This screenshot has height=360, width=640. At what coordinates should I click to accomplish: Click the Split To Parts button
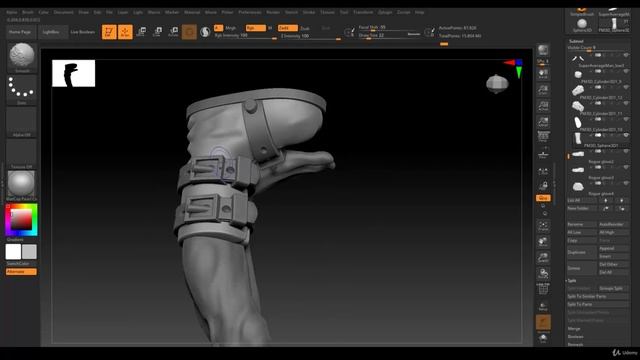pyautogui.click(x=598, y=304)
